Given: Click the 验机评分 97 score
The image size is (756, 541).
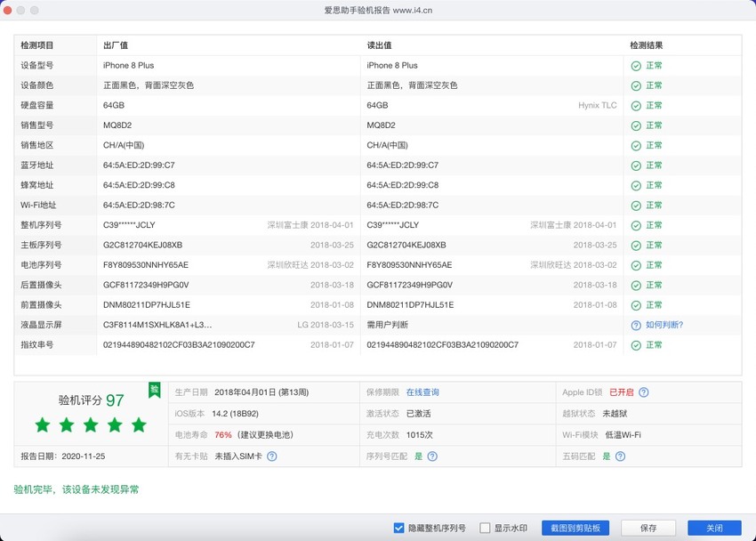Looking at the screenshot, I should [x=91, y=400].
